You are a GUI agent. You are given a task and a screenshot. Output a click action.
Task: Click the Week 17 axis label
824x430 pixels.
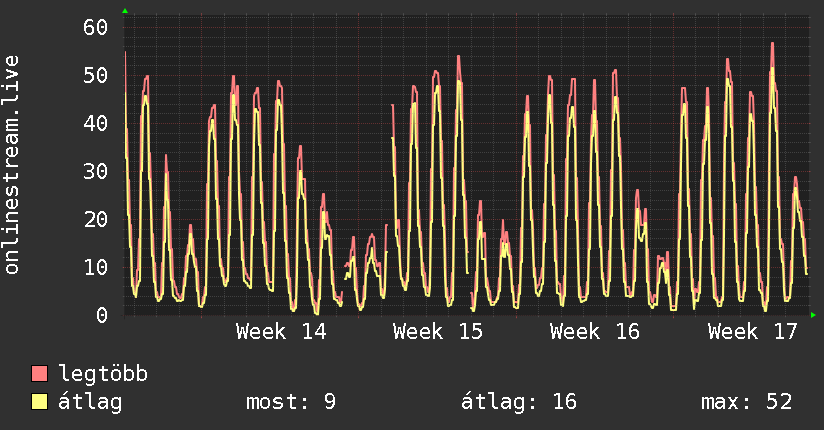pyautogui.click(x=753, y=332)
